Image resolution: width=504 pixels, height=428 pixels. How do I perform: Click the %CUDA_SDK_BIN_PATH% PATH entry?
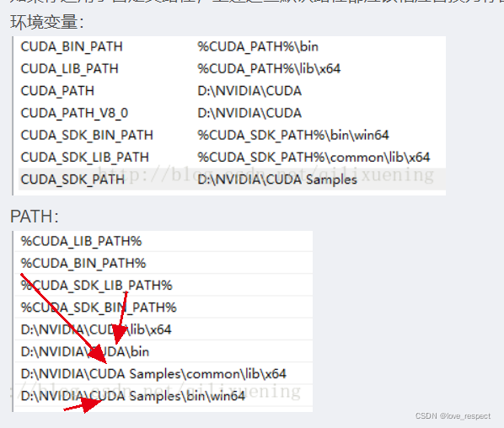(164, 308)
